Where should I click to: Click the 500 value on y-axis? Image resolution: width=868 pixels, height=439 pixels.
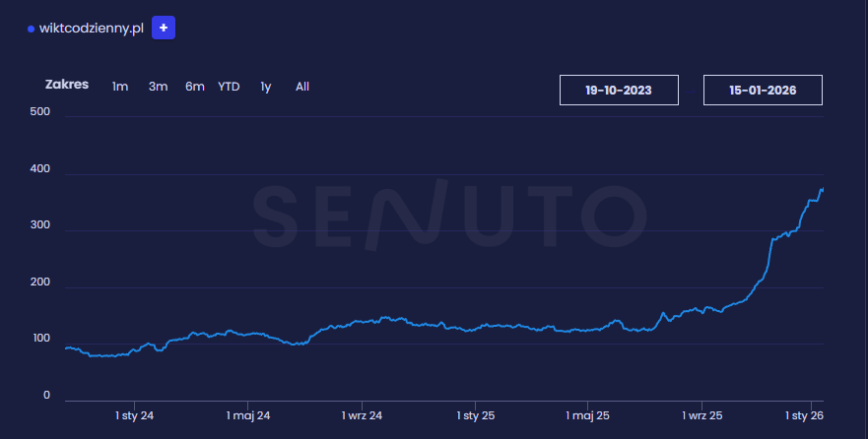pos(40,112)
